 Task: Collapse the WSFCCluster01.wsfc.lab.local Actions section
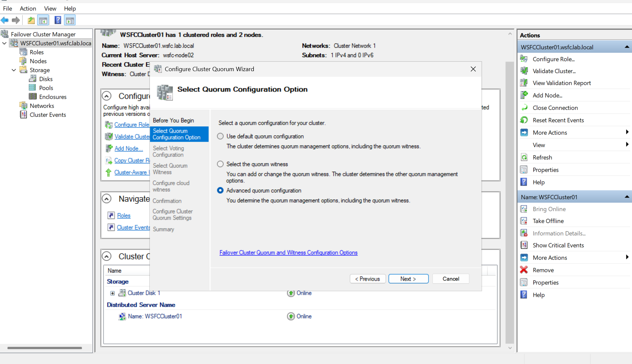(627, 47)
